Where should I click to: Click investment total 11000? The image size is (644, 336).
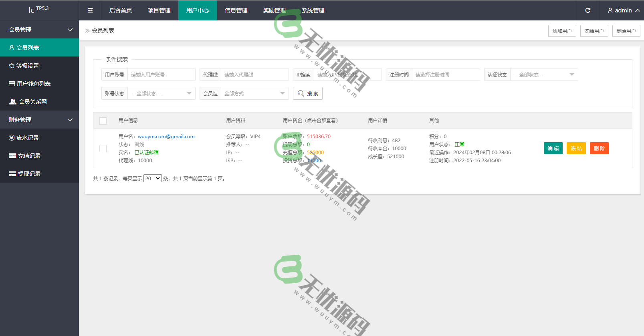coord(314,161)
